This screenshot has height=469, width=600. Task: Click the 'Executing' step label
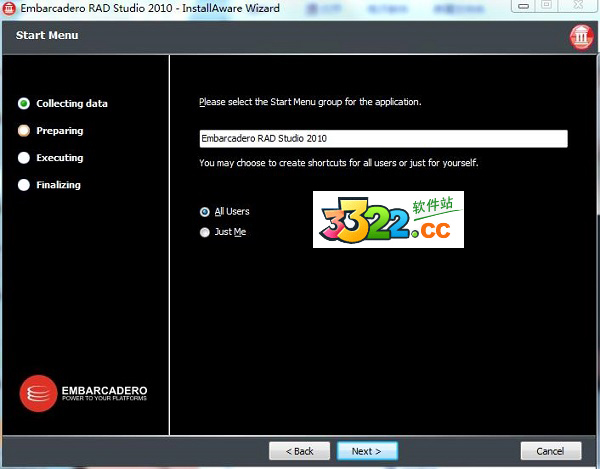click(x=60, y=158)
